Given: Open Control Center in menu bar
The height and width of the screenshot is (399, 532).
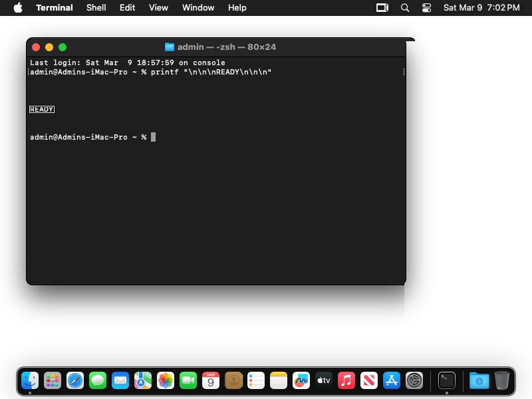Looking at the screenshot, I should 426,8.
